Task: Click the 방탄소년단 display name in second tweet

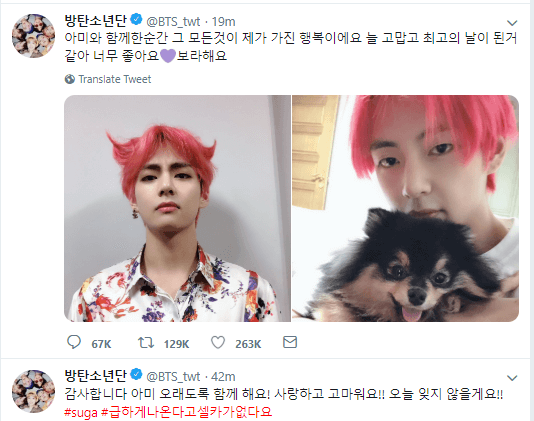Action: pyautogui.click(x=96, y=375)
